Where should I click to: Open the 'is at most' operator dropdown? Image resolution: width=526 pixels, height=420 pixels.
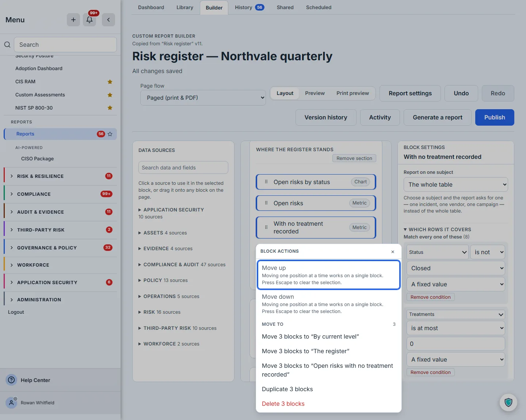pos(456,328)
